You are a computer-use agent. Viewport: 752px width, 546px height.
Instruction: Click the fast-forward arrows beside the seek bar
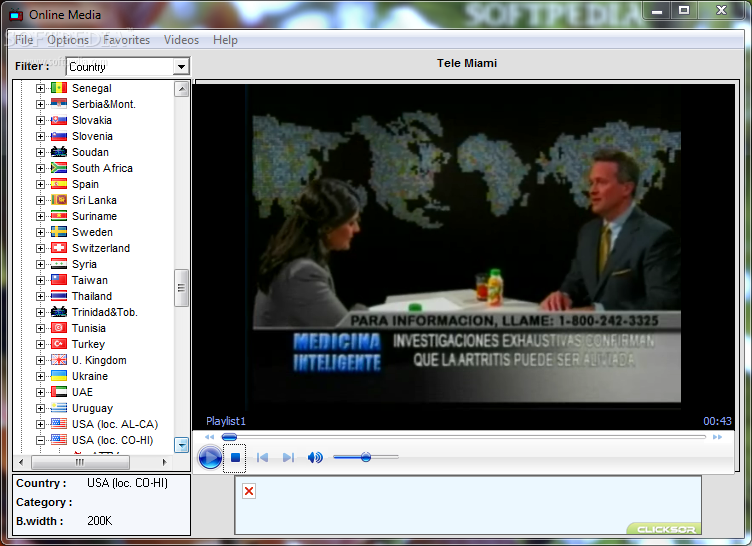point(717,437)
